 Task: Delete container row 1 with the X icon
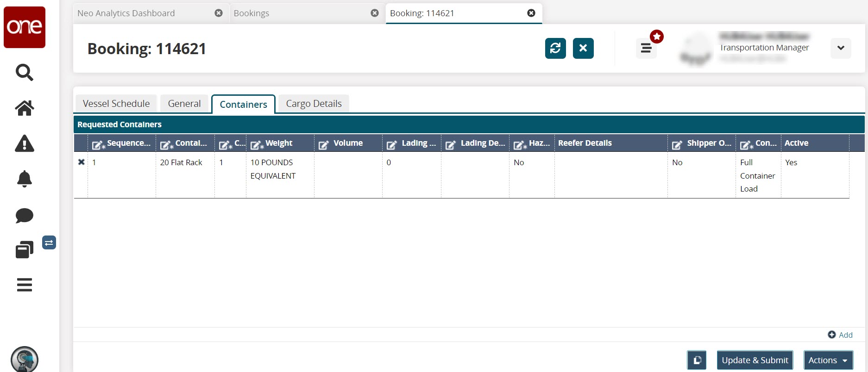point(81,162)
